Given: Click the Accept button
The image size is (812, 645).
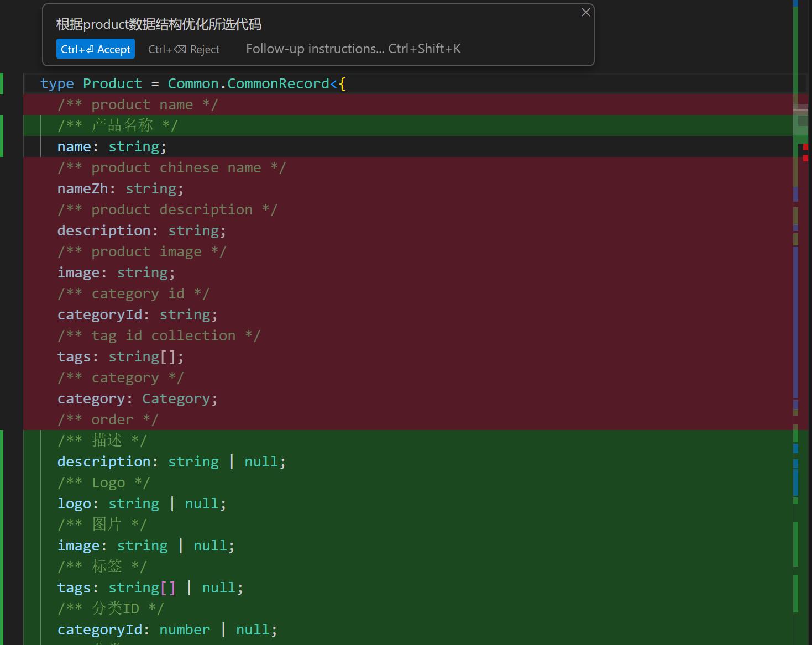Looking at the screenshot, I should [x=96, y=49].
